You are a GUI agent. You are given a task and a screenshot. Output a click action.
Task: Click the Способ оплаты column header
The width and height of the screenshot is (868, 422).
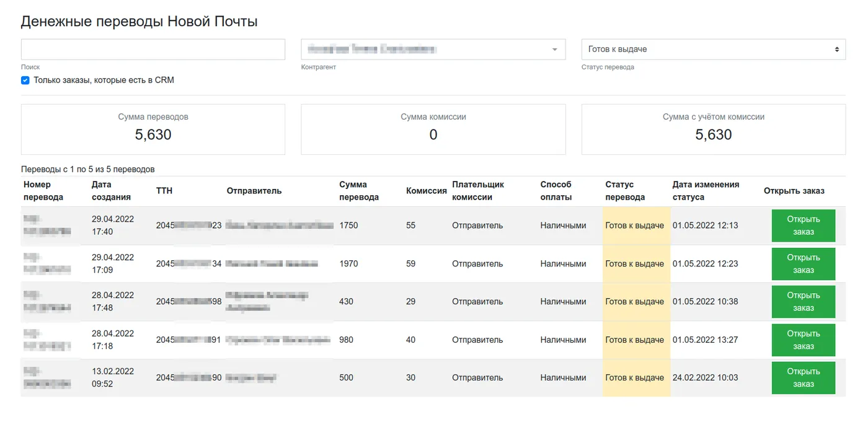[556, 191]
